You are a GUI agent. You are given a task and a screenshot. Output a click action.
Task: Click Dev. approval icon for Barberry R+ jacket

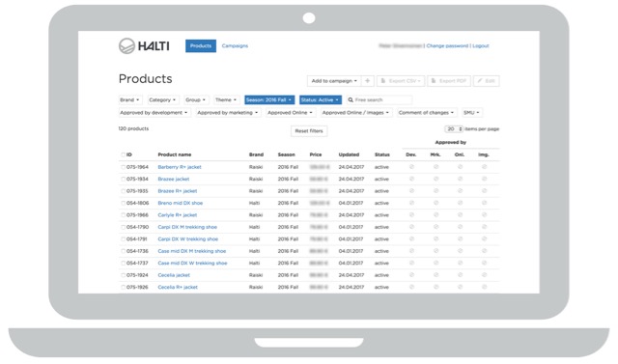click(x=411, y=167)
